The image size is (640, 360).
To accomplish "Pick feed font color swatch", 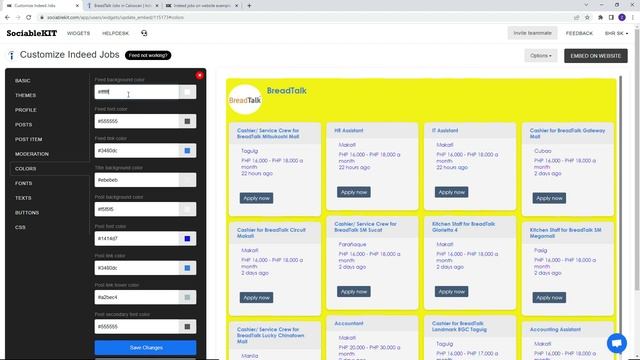I will point(187,121).
